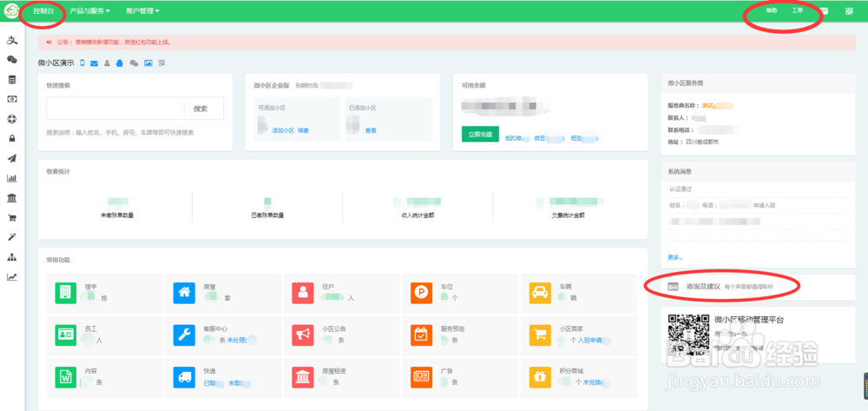Open the 房屋租赁 rental tile icon

[303, 376]
